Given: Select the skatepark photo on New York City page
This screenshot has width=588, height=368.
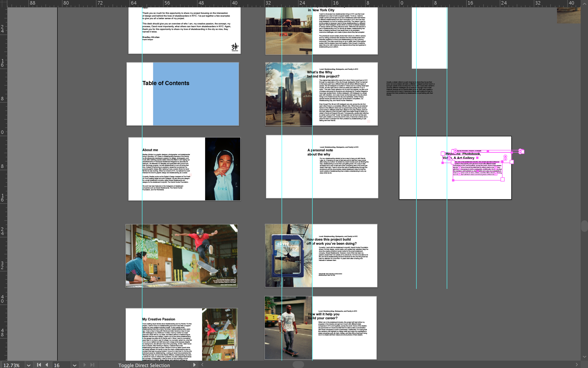Looking at the screenshot, I should tap(289, 31).
